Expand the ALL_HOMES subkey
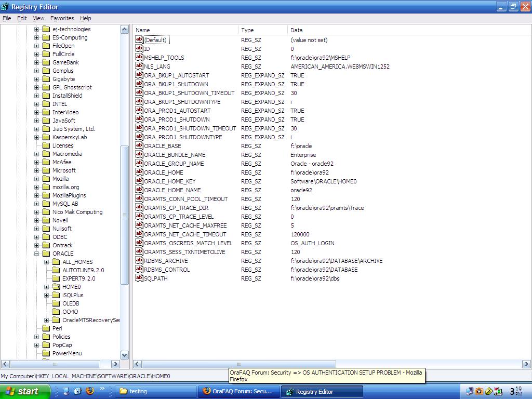532x399 pixels. point(47,262)
